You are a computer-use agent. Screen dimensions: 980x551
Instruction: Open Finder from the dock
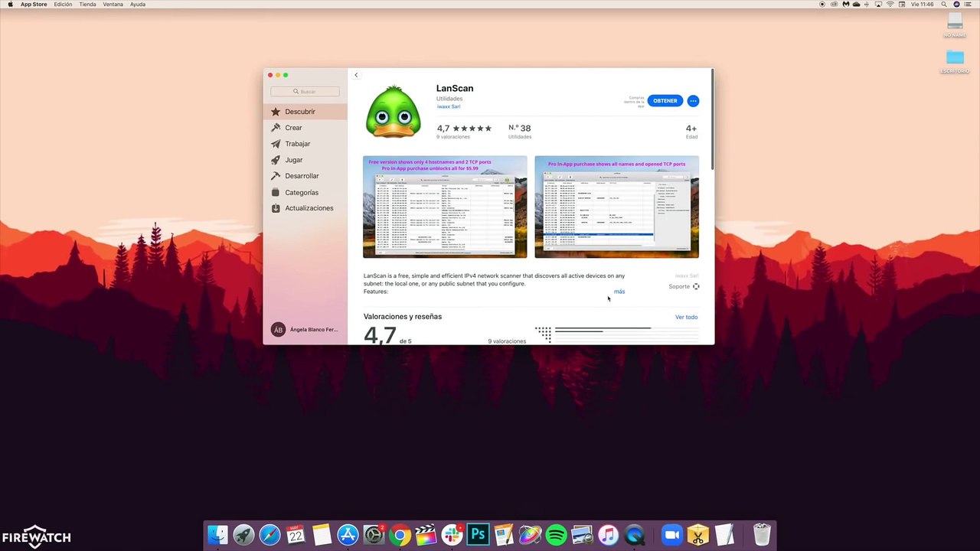click(x=218, y=535)
